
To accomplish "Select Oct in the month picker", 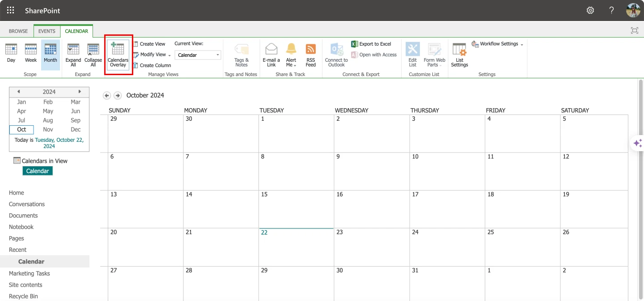I will point(21,130).
